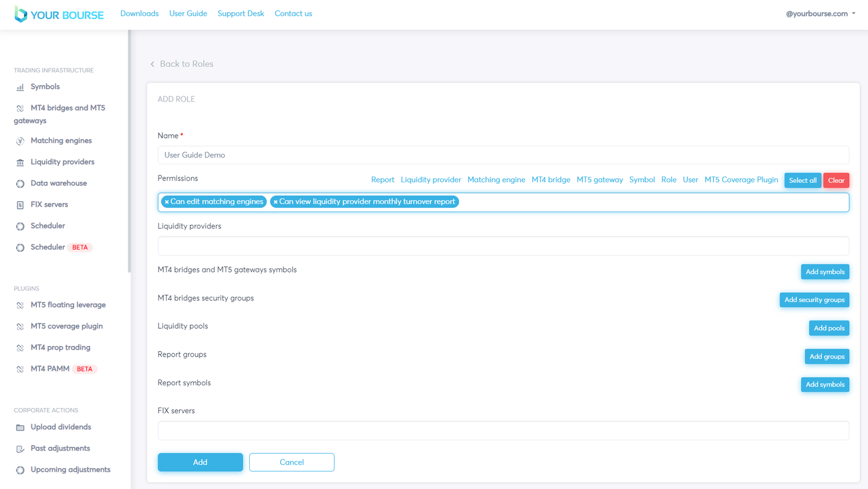Click the Liquidity providers bank icon
The width and height of the screenshot is (868, 489).
pos(20,162)
